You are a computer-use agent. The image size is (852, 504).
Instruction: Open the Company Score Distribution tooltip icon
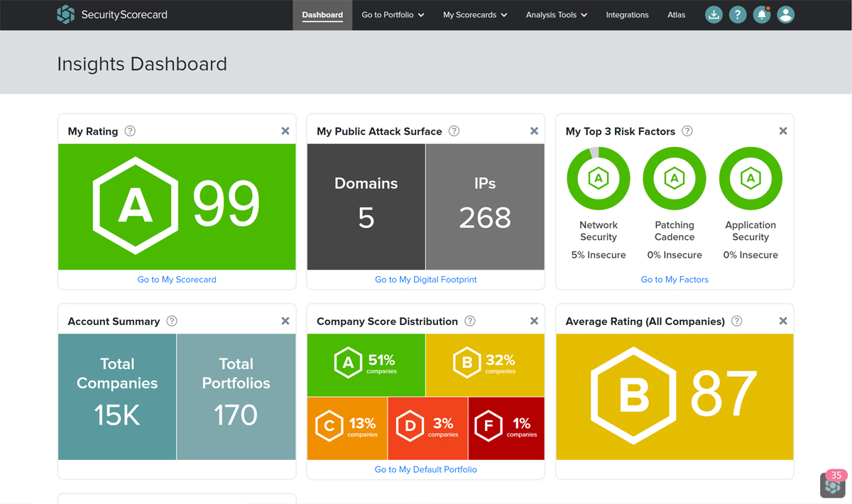tap(469, 321)
